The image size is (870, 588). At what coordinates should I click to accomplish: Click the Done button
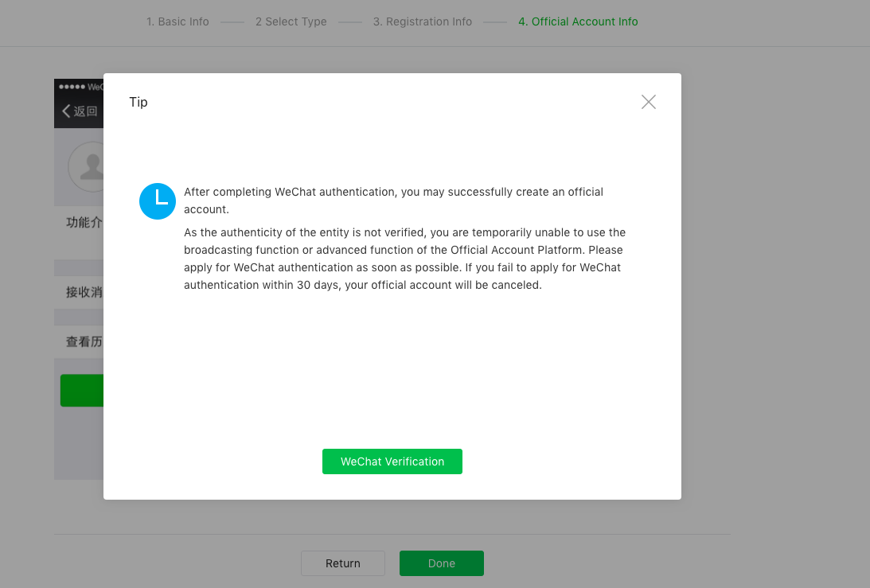tap(441, 563)
